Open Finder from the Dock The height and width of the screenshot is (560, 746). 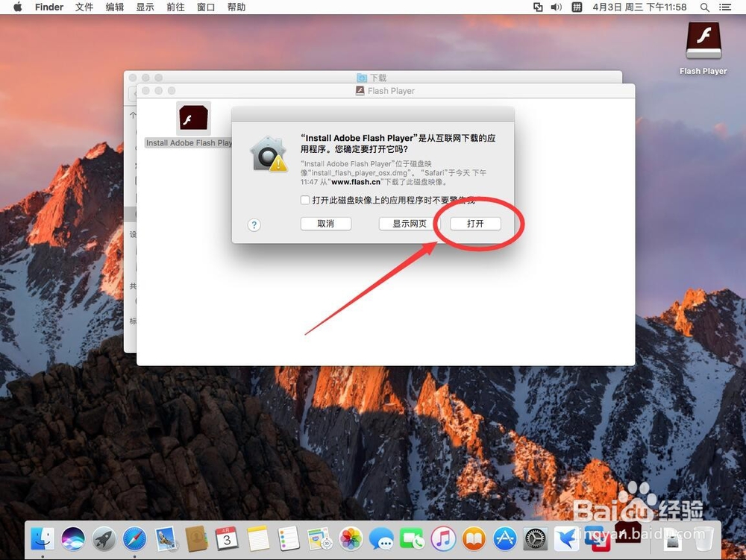click(x=43, y=538)
